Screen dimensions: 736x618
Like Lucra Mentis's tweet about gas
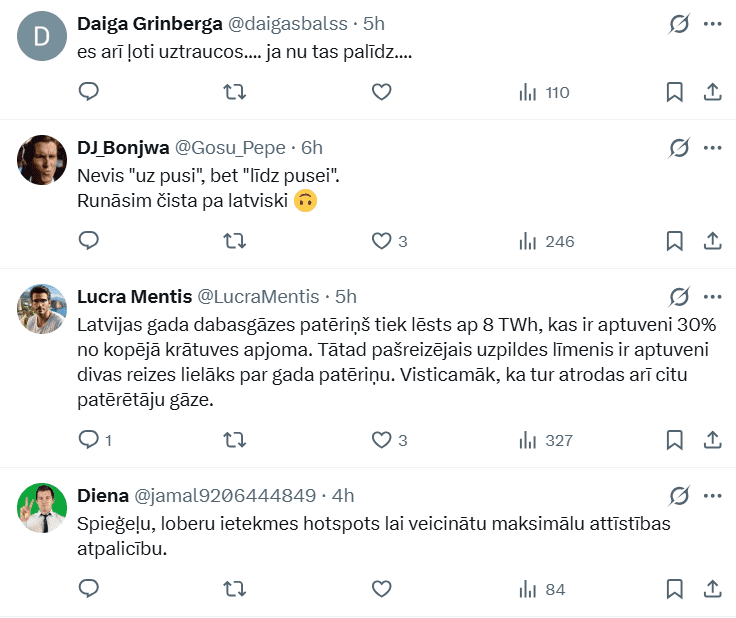pyautogui.click(x=381, y=439)
